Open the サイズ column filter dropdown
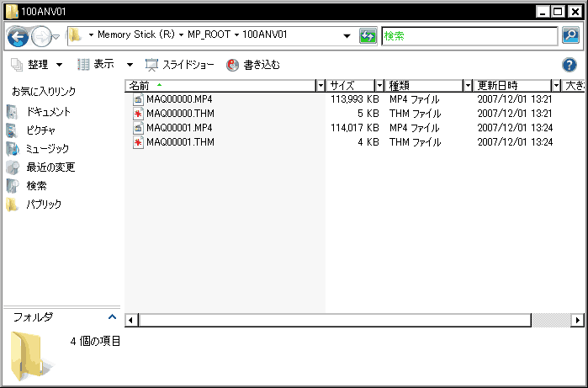Screen dimensions: 588x388 [379, 86]
